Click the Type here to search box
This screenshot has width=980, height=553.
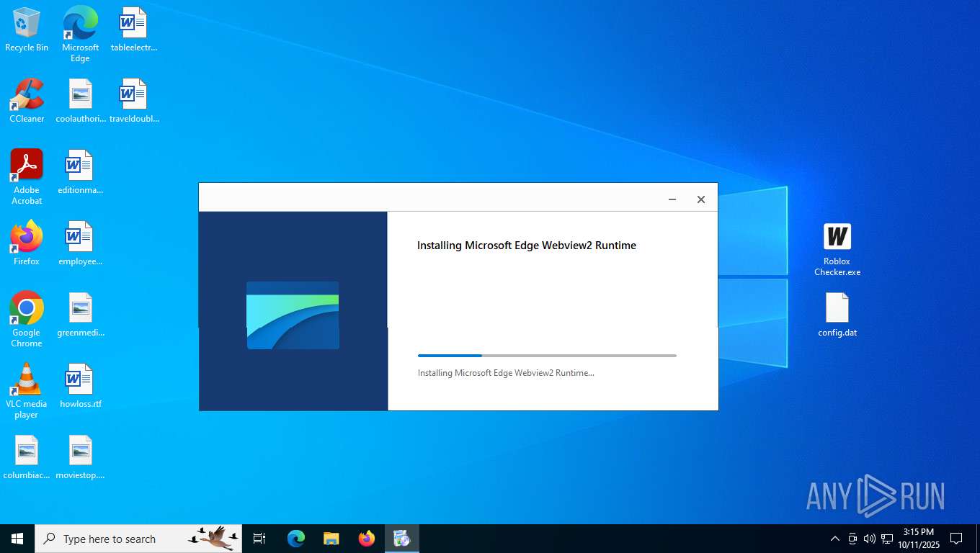[x=138, y=539]
